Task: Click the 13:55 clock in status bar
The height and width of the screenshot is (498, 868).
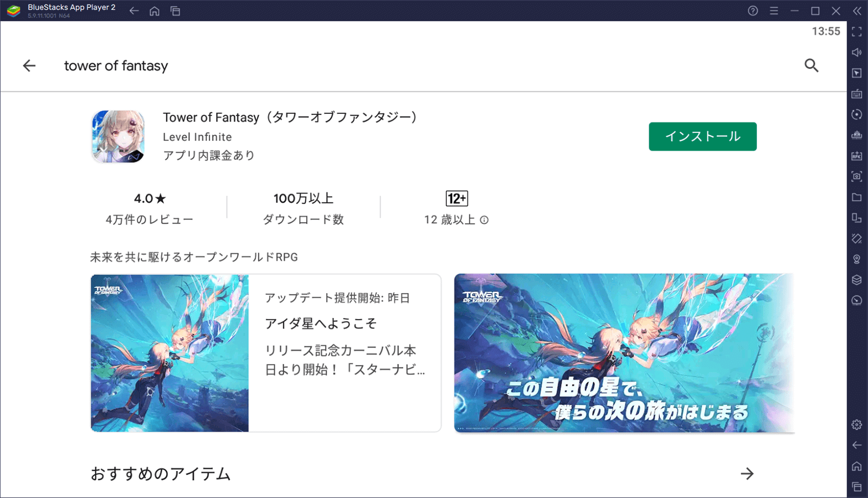Action: pyautogui.click(x=826, y=32)
